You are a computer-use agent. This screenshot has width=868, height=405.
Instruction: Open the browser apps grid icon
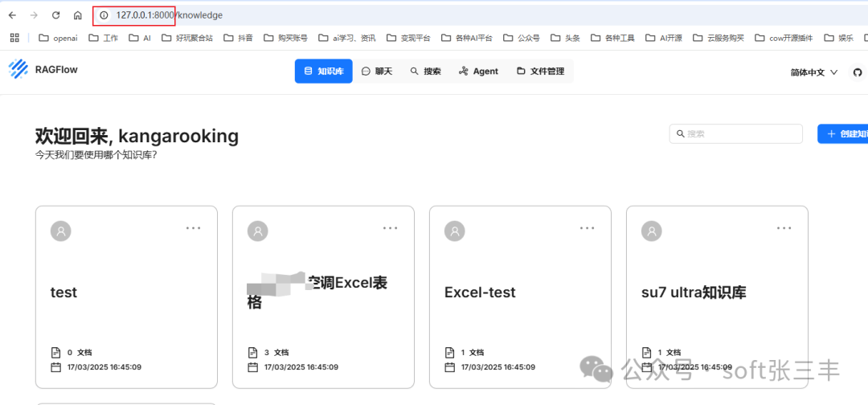tap(14, 38)
